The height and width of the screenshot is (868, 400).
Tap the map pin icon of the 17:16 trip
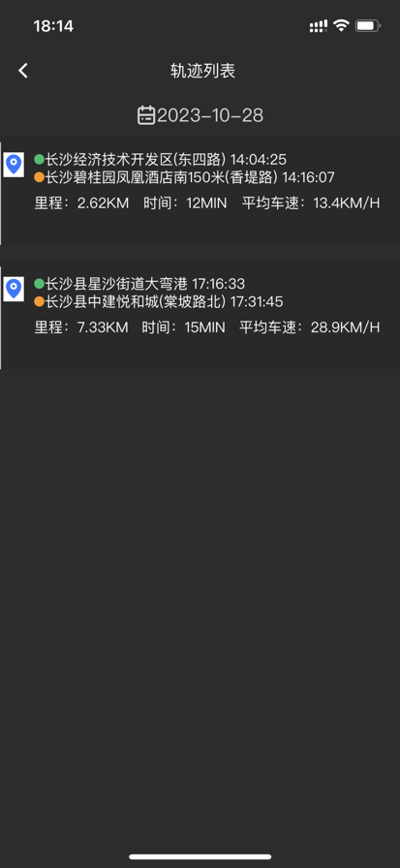[x=14, y=289]
